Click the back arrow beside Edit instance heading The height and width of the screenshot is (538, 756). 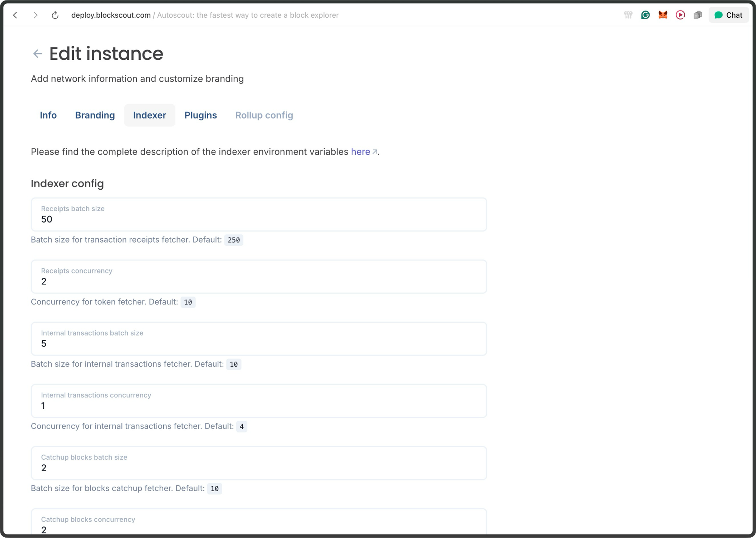37,54
